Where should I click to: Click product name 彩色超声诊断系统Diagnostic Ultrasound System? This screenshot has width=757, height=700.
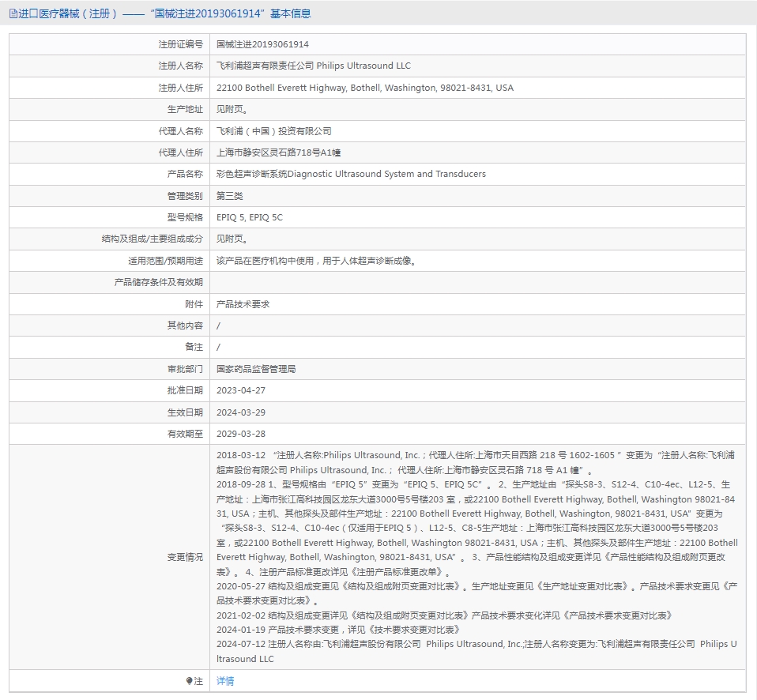(351, 174)
